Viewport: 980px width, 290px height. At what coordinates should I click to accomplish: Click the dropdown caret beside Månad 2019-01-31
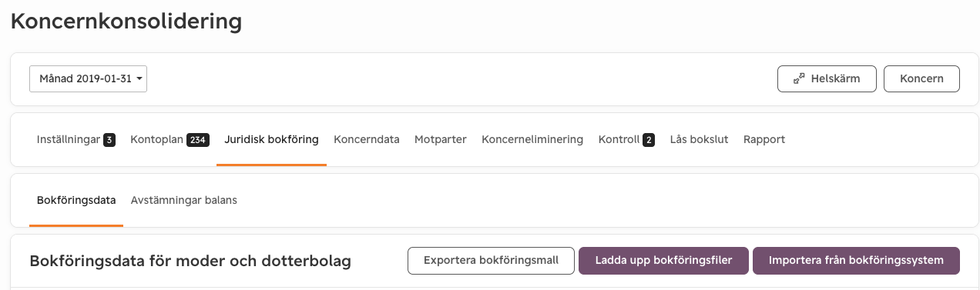139,79
